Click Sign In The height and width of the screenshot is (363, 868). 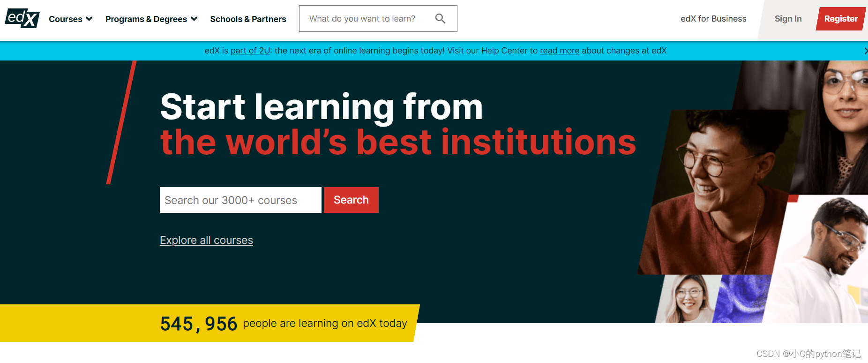tap(788, 19)
